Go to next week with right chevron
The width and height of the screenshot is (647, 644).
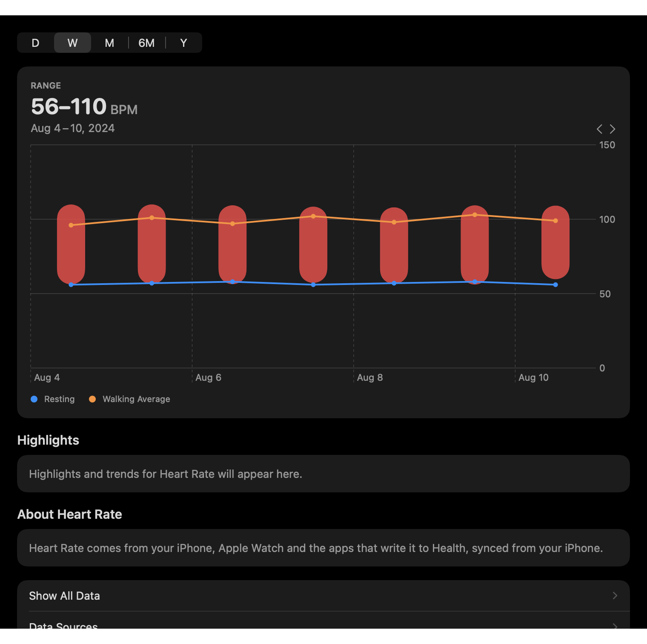pyautogui.click(x=613, y=129)
